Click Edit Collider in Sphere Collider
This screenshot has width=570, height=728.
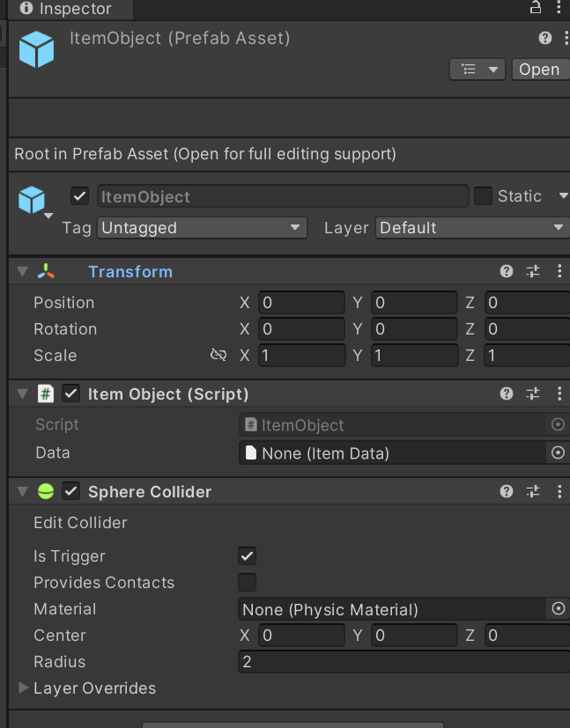coord(80,522)
